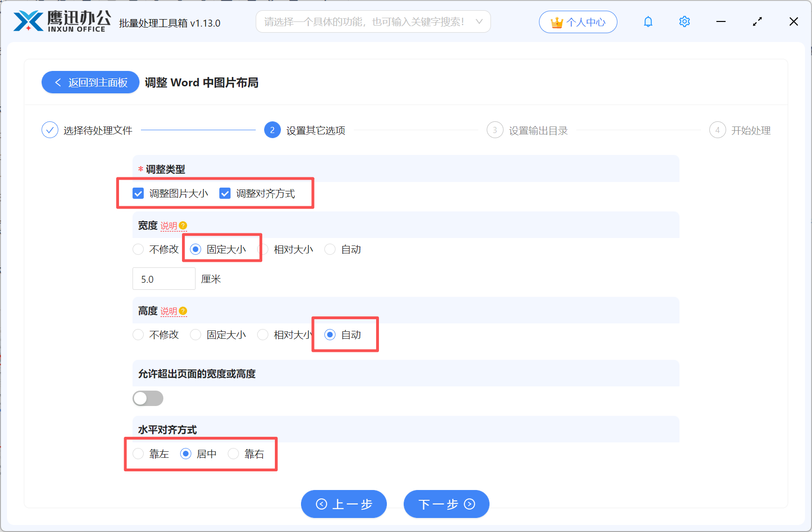Click the back chevron on 返回到主面板
Image resolution: width=812 pixels, height=532 pixels.
pyautogui.click(x=57, y=82)
